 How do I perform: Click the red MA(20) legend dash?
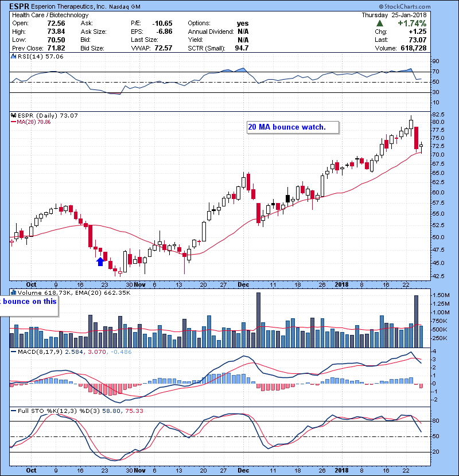click(x=13, y=122)
